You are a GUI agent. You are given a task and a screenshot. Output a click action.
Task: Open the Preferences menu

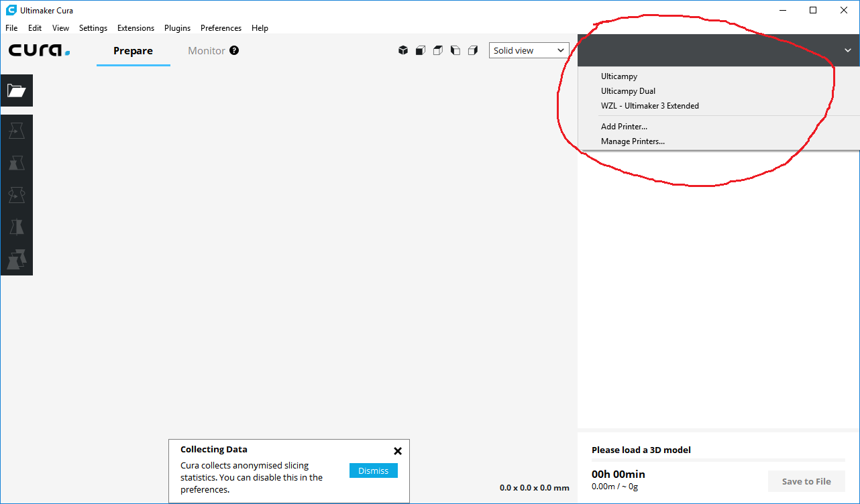coord(221,28)
